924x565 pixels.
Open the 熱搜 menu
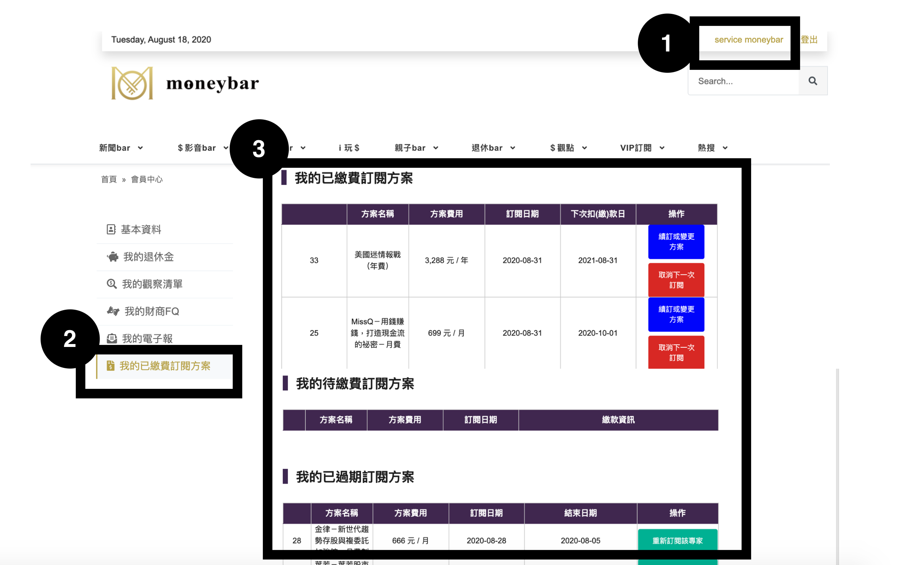click(706, 148)
